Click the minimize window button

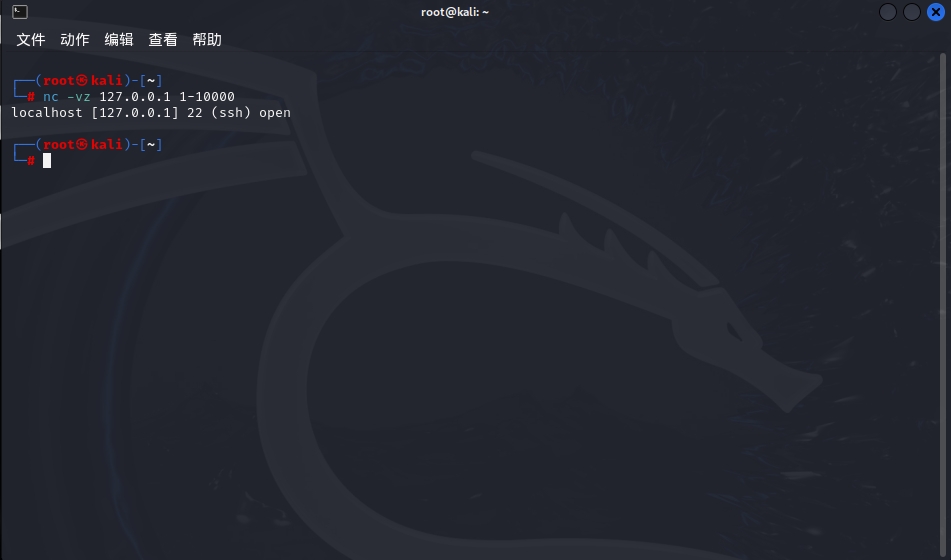click(888, 12)
